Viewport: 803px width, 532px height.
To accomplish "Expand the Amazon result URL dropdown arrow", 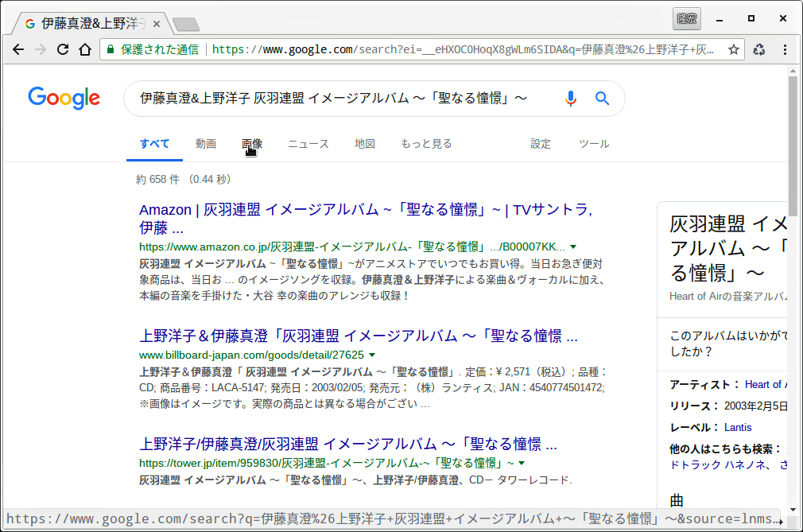I will coord(573,247).
